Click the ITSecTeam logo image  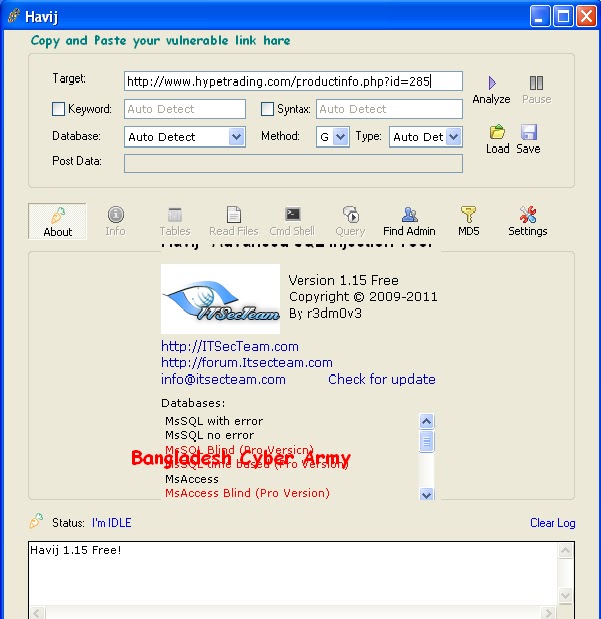[x=220, y=299]
